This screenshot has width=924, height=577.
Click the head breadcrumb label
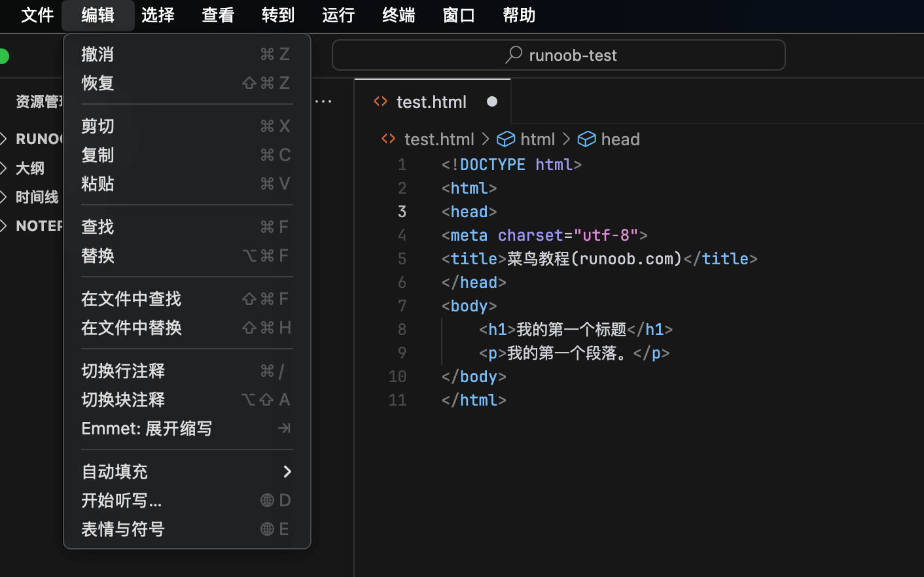[x=620, y=139]
